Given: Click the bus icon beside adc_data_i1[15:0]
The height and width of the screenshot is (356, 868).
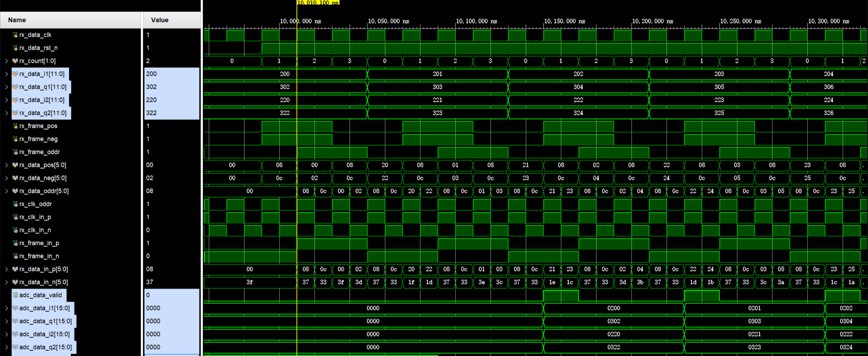Looking at the screenshot, I should click(15, 308).
